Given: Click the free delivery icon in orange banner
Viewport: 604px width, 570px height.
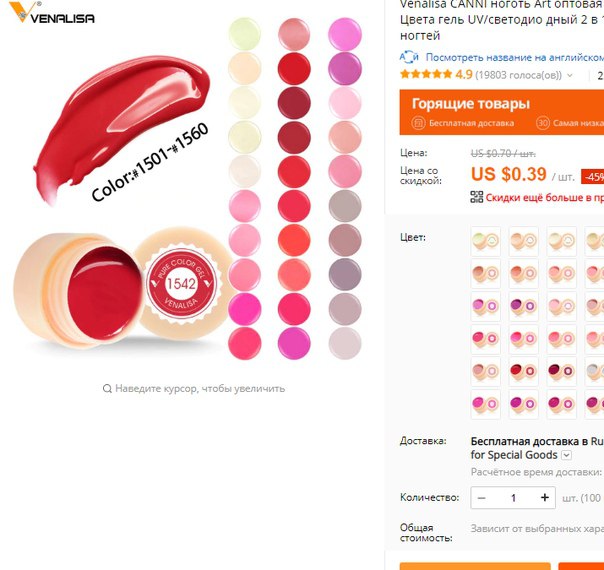Looking at the screenshot, I should (418, 123).
